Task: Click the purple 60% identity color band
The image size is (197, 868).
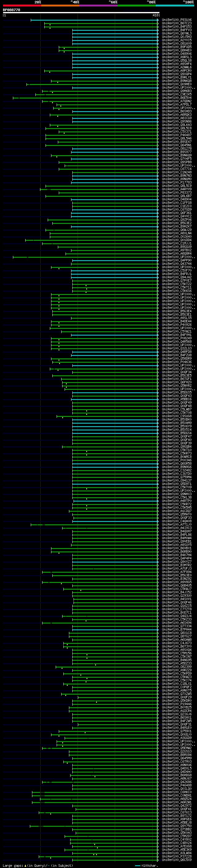Action: [x=98, y=6]
